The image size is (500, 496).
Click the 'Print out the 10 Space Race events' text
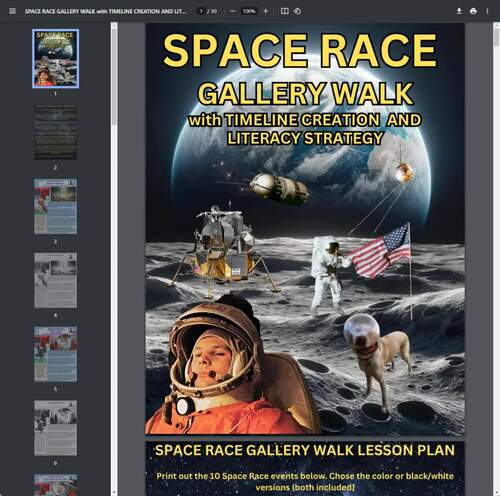(305, 481)
